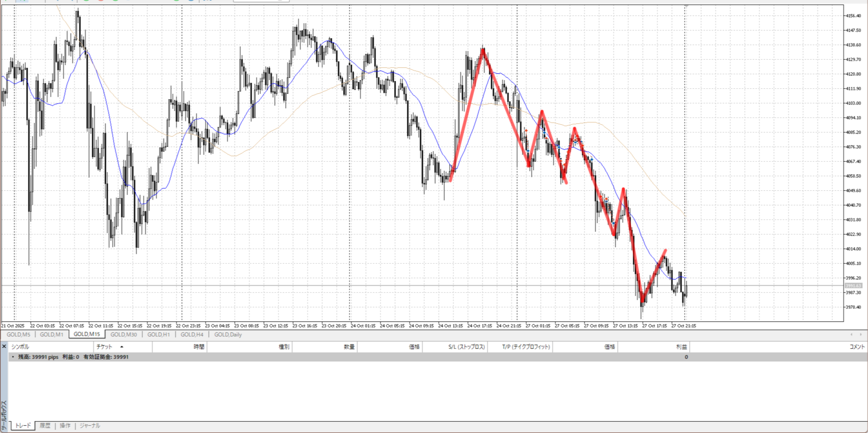Close the toolbox panel with the X icon
Screen dimensions: 868x433
click(x=4, y=346)
